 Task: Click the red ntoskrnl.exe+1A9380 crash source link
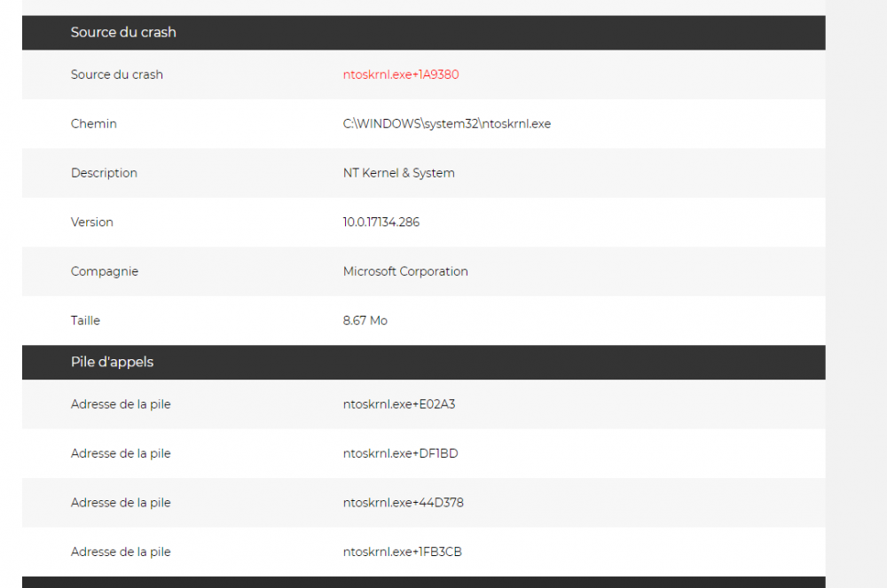(x=401, y=74)
